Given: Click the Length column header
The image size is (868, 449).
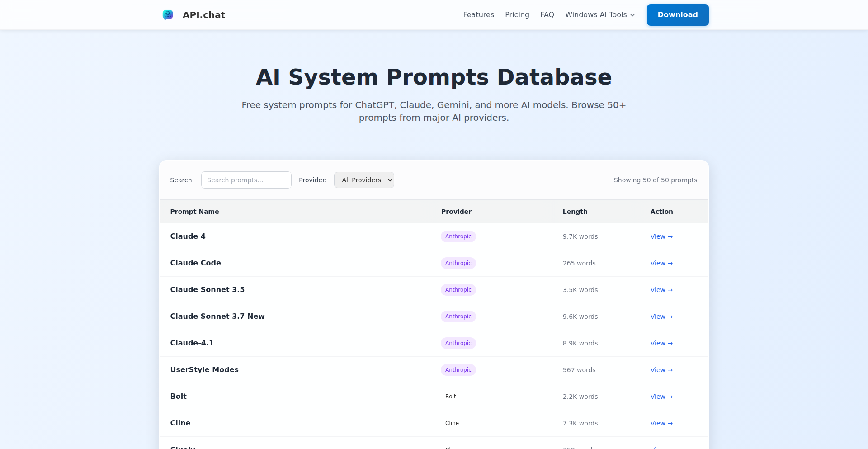Looking at the screenshot, I should coord(575,212).
